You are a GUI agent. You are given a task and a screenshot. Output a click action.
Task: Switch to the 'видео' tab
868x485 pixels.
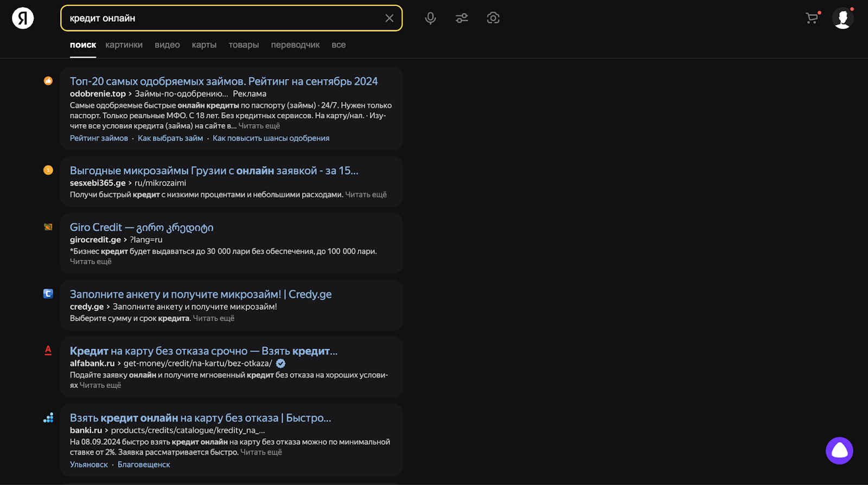point(167,45)
